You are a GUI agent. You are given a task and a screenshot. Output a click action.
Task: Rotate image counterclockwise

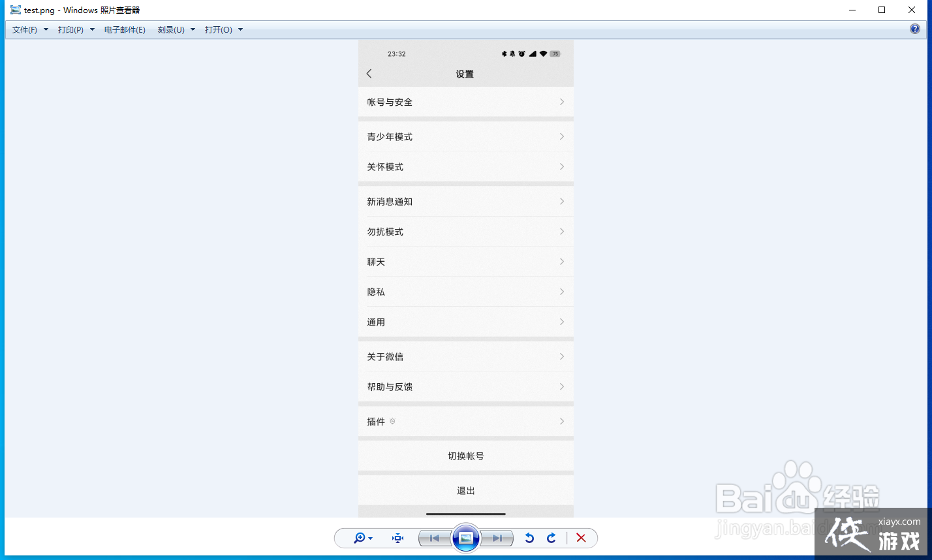[529, 538]
